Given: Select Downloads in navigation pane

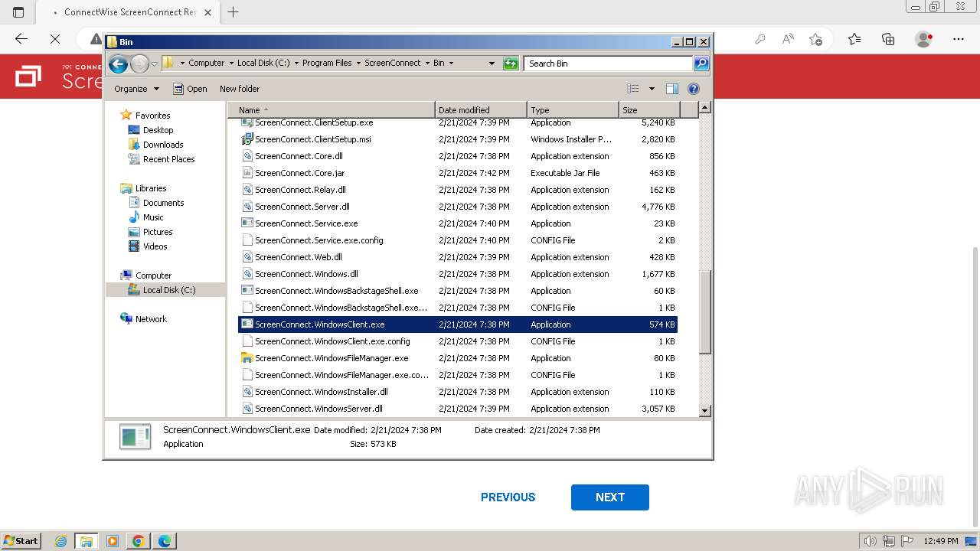Looking at the screenshot, I should [163, 145].
